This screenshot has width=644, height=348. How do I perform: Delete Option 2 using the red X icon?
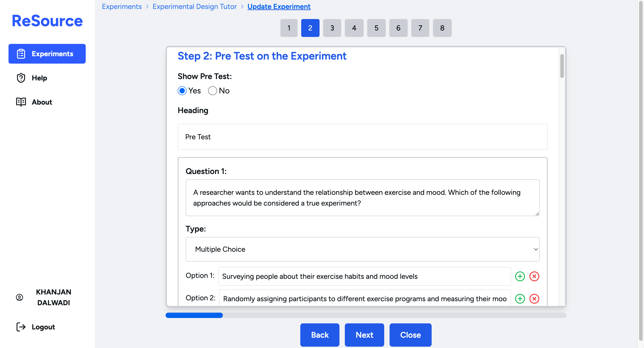[534, 299]
